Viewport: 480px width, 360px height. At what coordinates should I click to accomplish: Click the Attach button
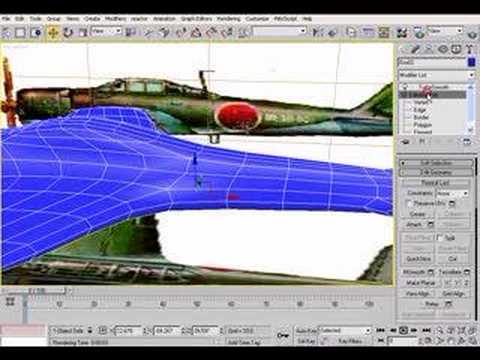point(413,224)
